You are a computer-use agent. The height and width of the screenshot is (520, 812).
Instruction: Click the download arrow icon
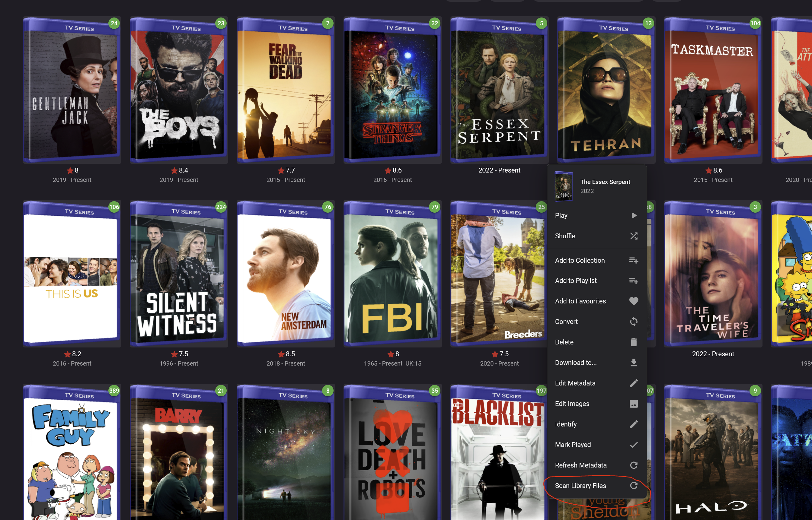[634, 363]
